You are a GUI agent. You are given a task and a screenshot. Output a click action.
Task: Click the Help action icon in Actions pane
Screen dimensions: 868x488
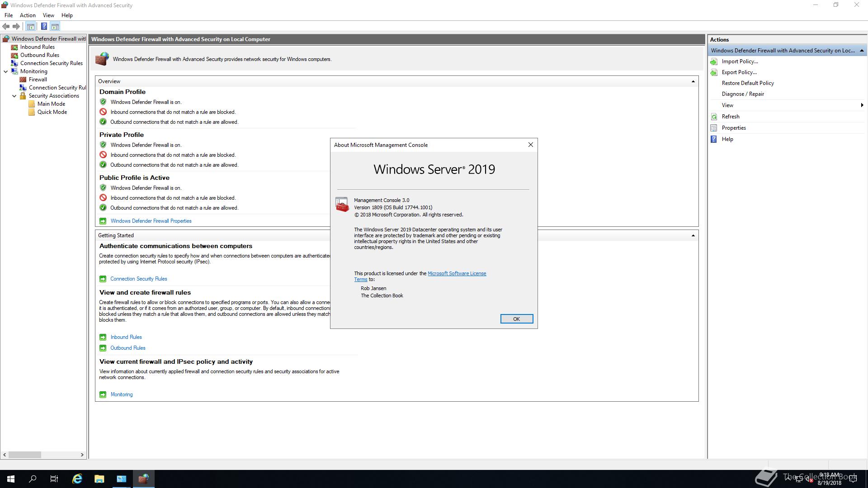coord(714,139)
